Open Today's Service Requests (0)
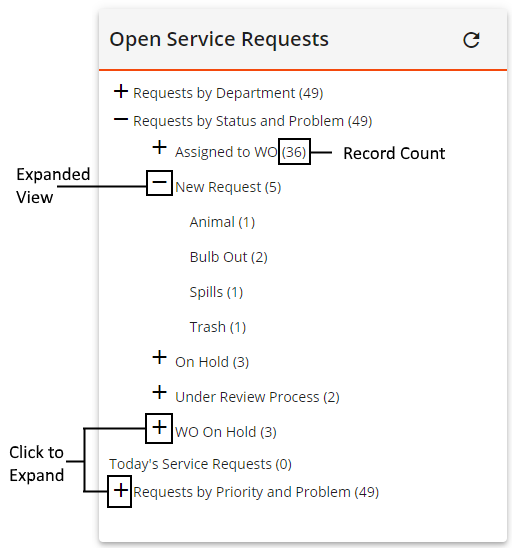Viewport: 514px width, 549px height. pyautogui.click(x=200, y=464)
